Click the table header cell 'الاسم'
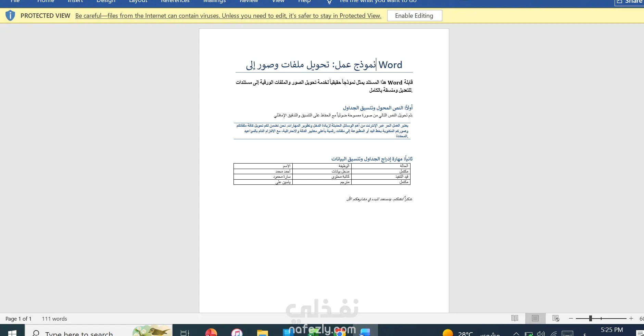This screenshot has height=336, width=644. pyautogui.click(x=263, y=166)
